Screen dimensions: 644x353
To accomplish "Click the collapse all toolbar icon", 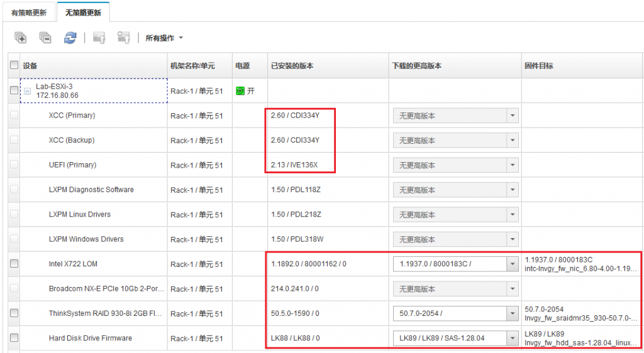I will [x=45, y=38].
